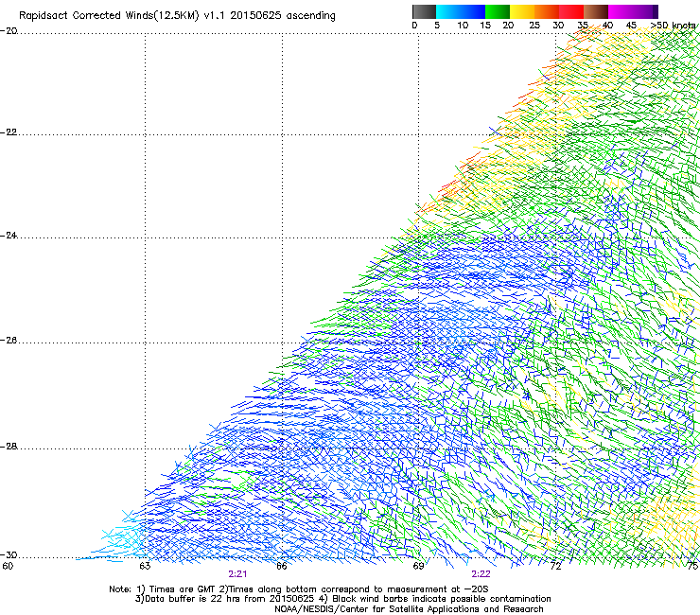Click the green 15-20 knots legend swatch
This screenshot has width=700, height=615.
[x=498, y=11]
